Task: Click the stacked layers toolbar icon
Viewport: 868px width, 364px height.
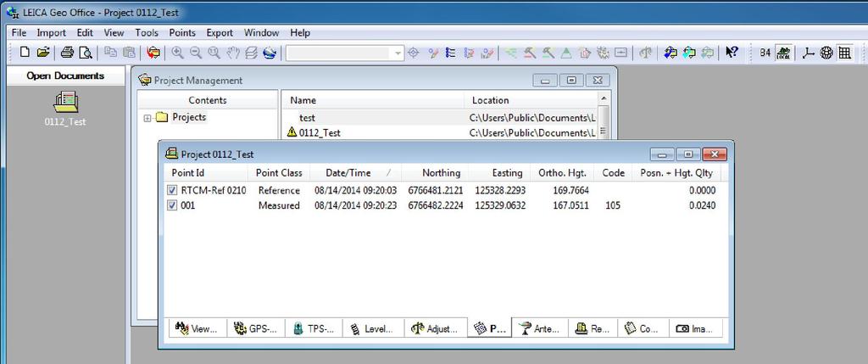Action: click(251, 53)
